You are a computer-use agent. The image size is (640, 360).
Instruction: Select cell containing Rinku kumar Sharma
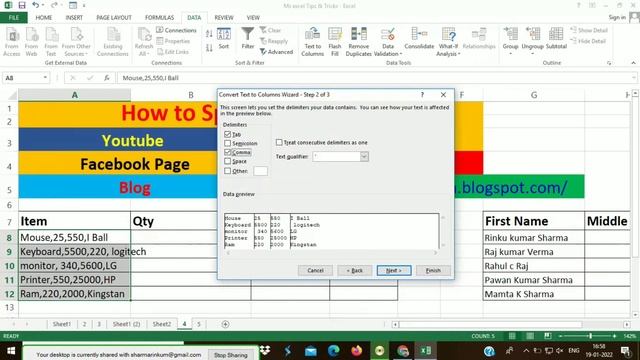[534, 238]
